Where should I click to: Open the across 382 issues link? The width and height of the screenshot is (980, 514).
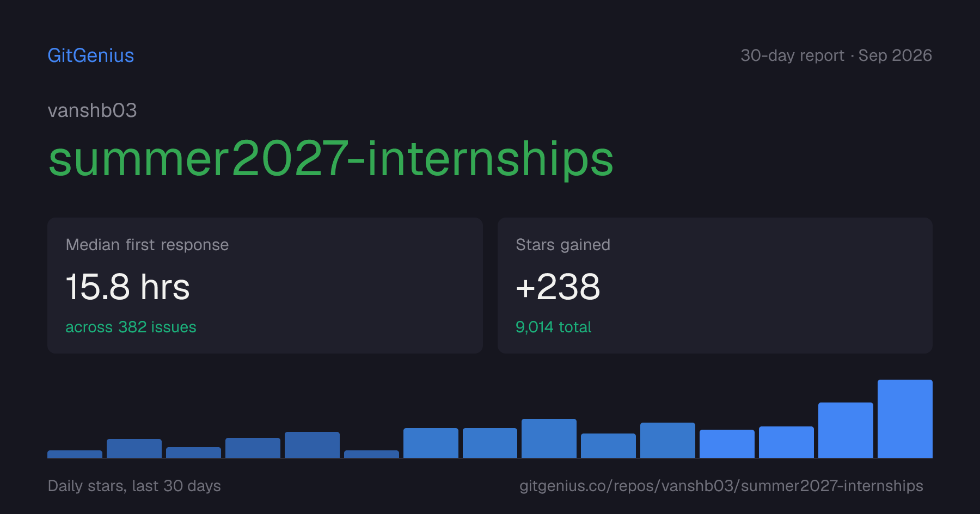click(131, 327)
